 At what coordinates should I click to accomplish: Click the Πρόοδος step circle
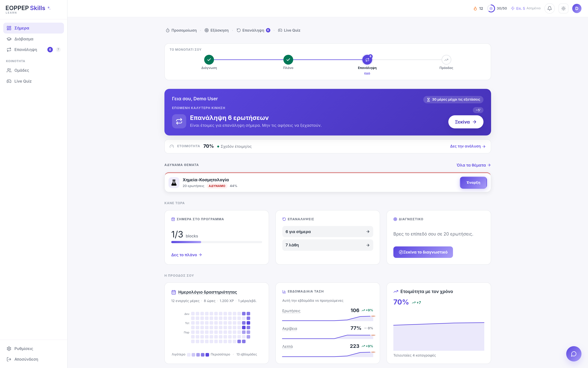[446, 60]
